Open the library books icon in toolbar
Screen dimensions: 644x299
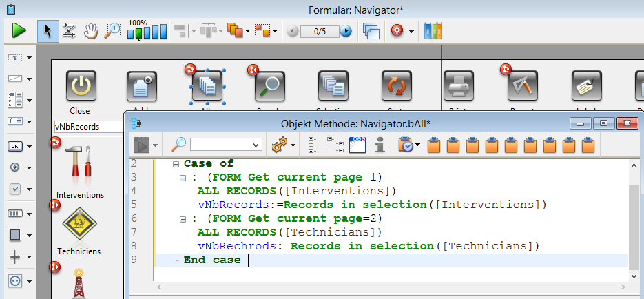pos(432,30)
